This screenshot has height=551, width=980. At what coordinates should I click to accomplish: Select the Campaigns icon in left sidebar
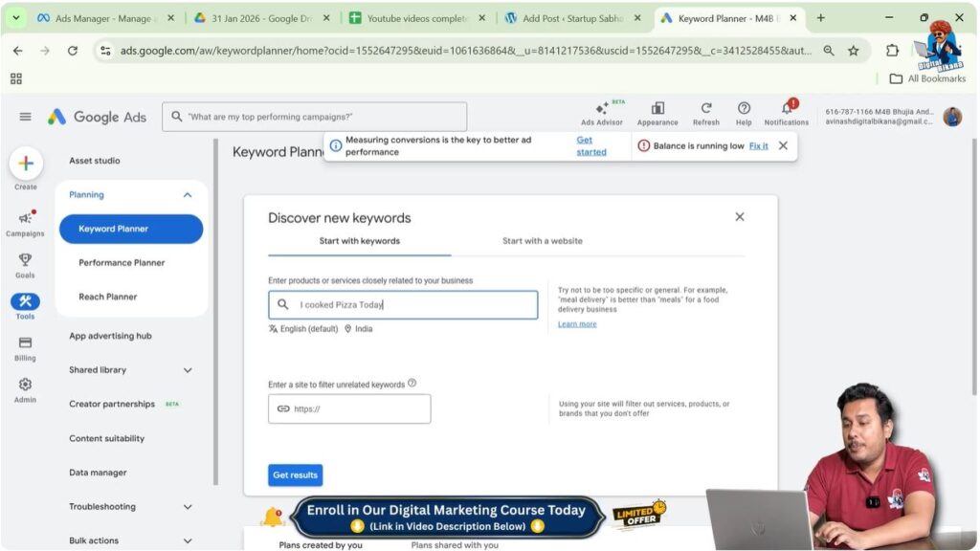point(26,218)
